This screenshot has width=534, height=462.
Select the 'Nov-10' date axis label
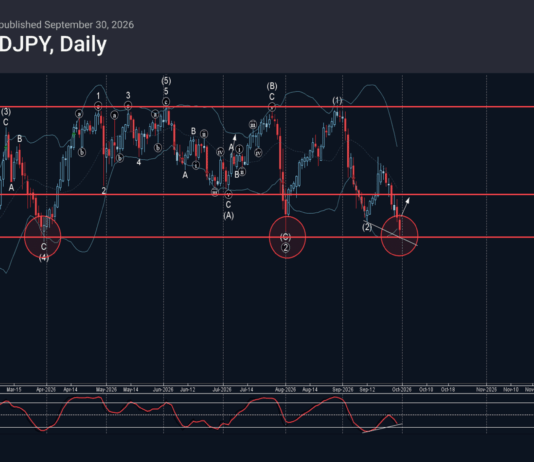511,389
